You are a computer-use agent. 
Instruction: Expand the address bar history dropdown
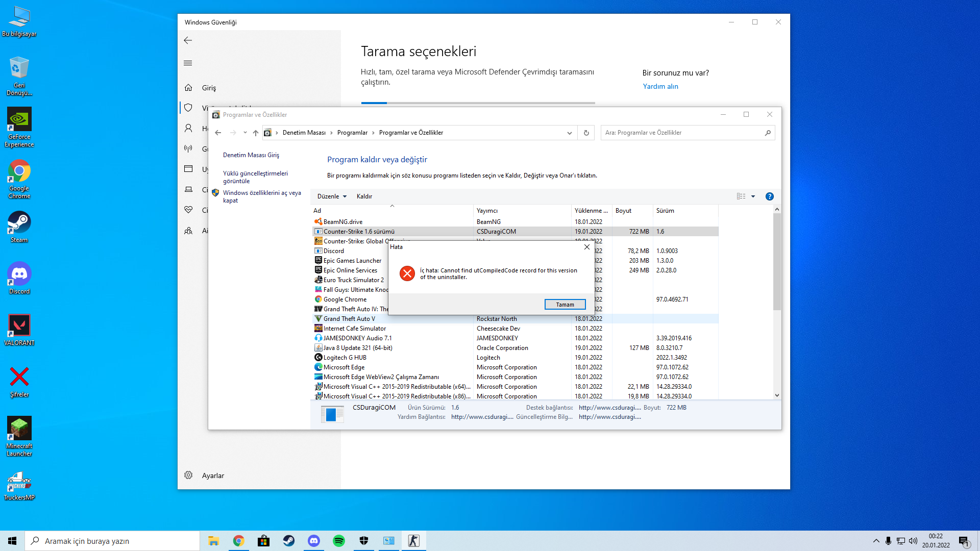pyautogui.click(x=570, y=133)
